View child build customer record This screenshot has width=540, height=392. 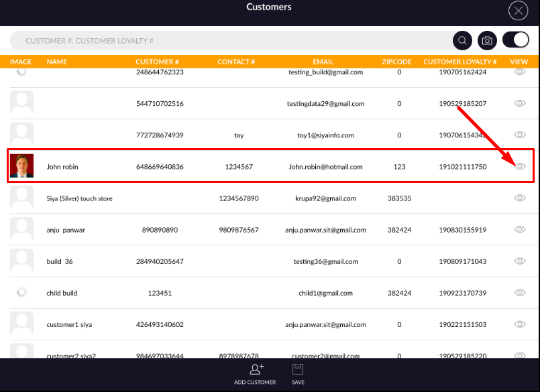pyautogui.click(x=519, y=293)
